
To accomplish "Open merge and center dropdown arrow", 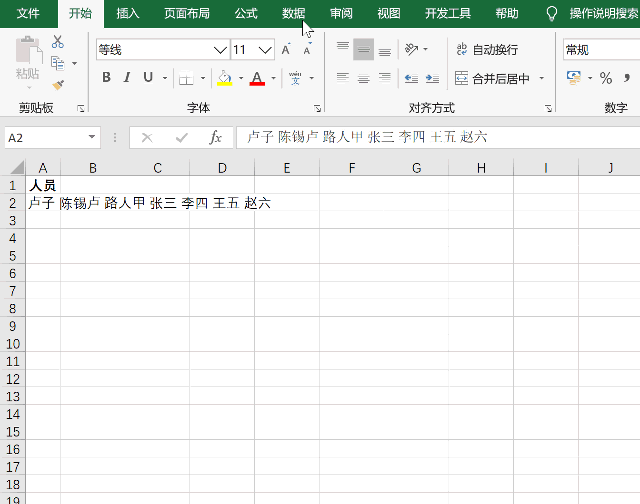I will coord(542,78).
